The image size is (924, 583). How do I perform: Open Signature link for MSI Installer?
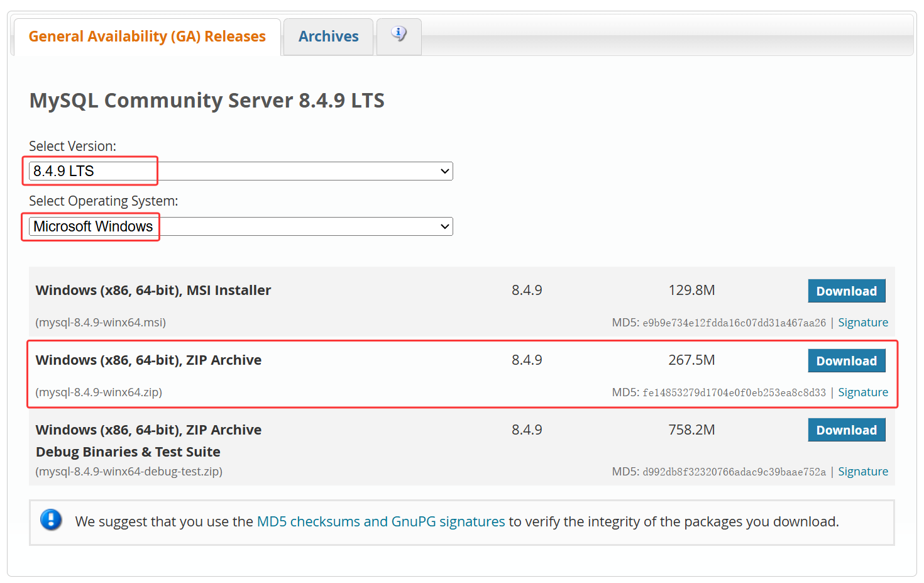[863, 323]
